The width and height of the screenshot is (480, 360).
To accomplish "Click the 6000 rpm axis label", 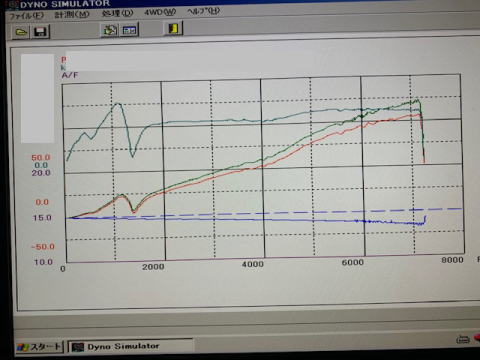I will click(x=353, y=262).
